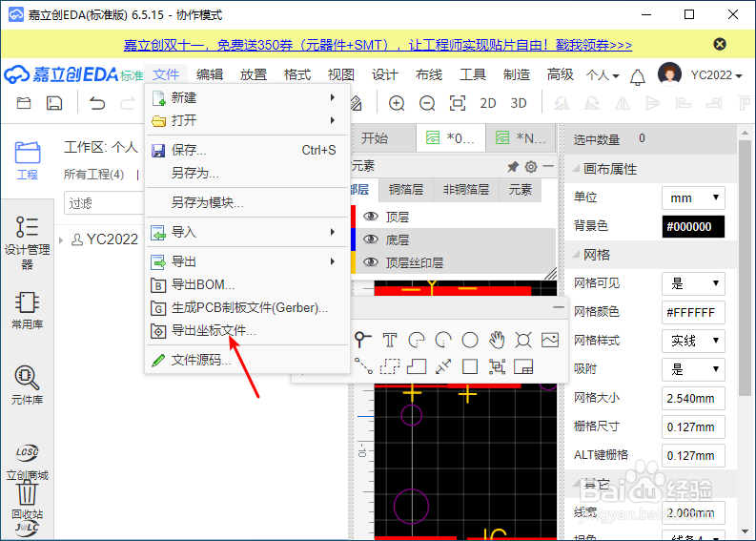756x541 pixels.
Task: Open the 网格可见 dropdown
Action: (693, 283)
